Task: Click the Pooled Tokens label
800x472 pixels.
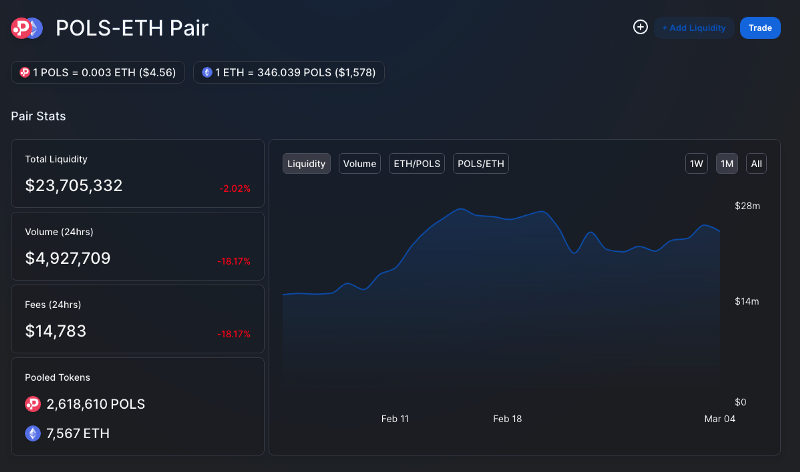Action: coord(58,378)
